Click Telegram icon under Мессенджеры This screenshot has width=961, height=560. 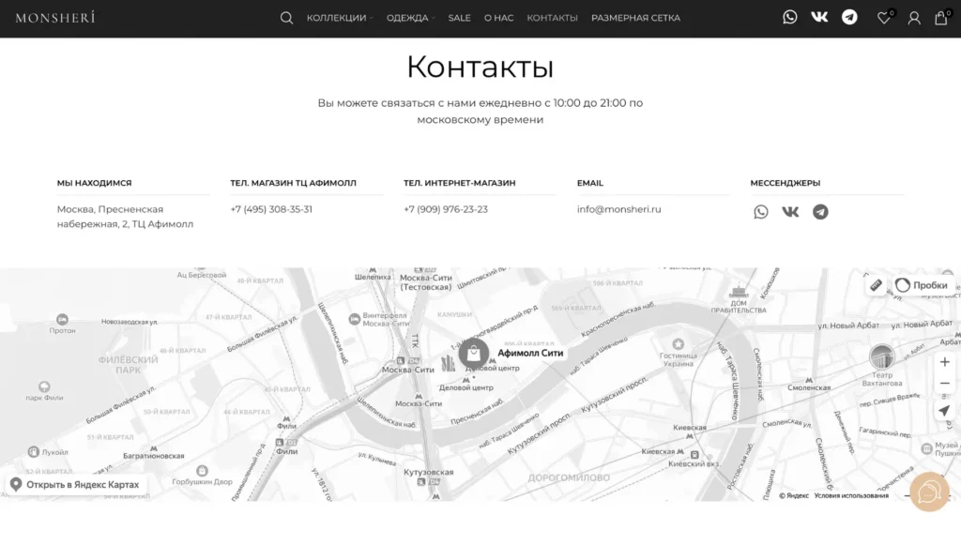point(820,212)
